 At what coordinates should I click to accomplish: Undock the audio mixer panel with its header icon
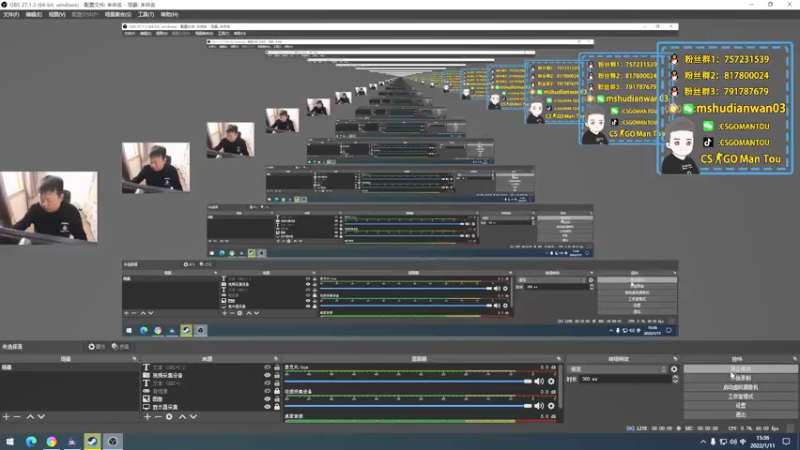559,359
